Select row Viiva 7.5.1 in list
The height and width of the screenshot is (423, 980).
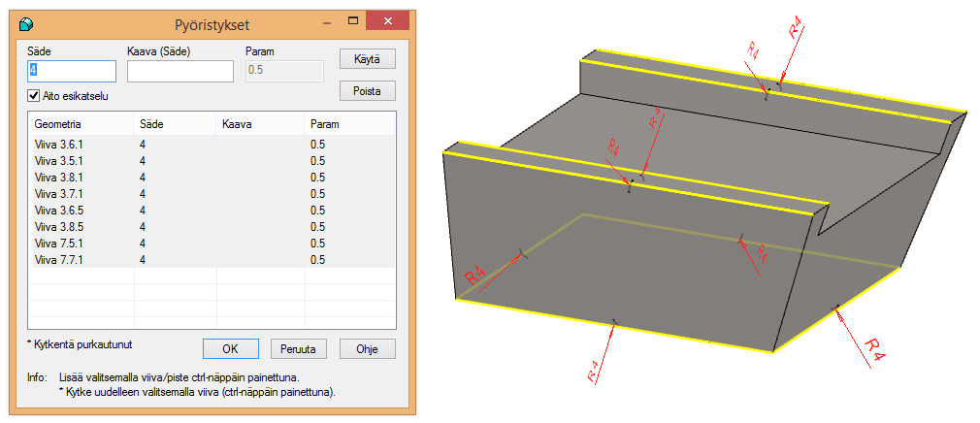(x=60, y=244)
